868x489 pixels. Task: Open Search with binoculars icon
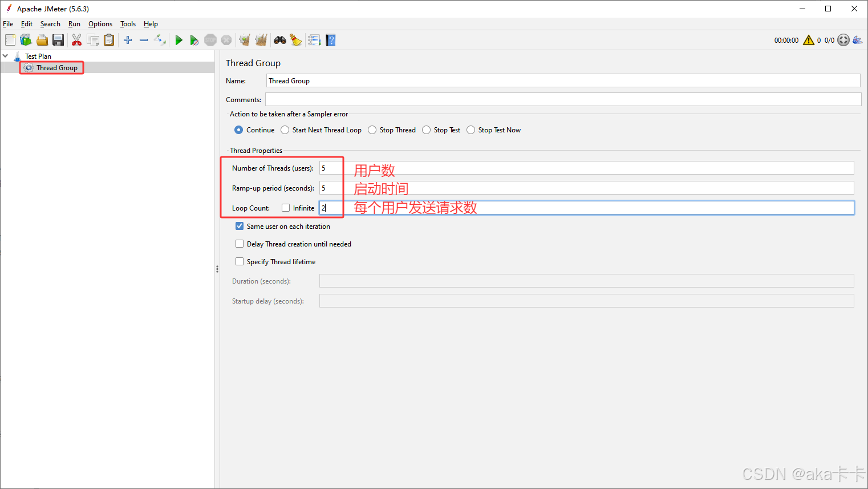pyautogui.click(x=280, y=40)
